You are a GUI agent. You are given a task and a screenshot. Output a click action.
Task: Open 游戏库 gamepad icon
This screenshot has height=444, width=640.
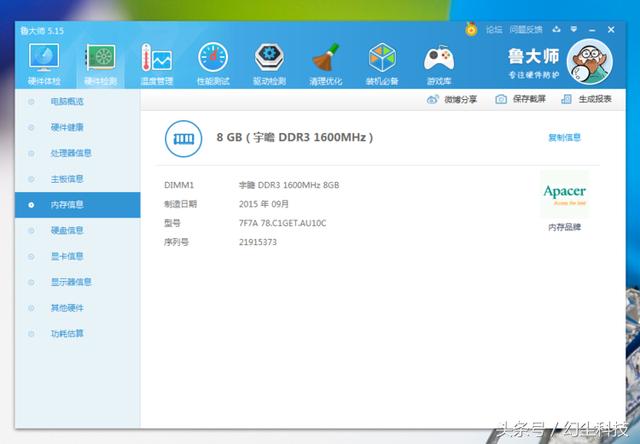click(439, 59)
